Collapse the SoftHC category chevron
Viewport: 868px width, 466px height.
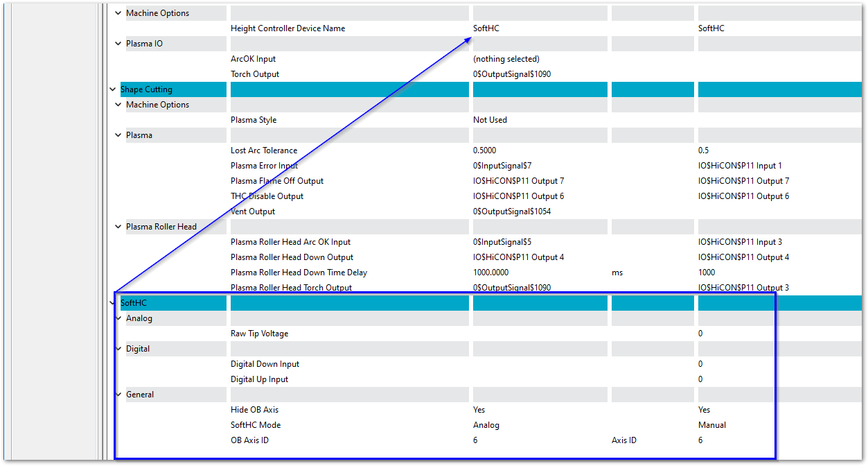[x=113, y=303]
